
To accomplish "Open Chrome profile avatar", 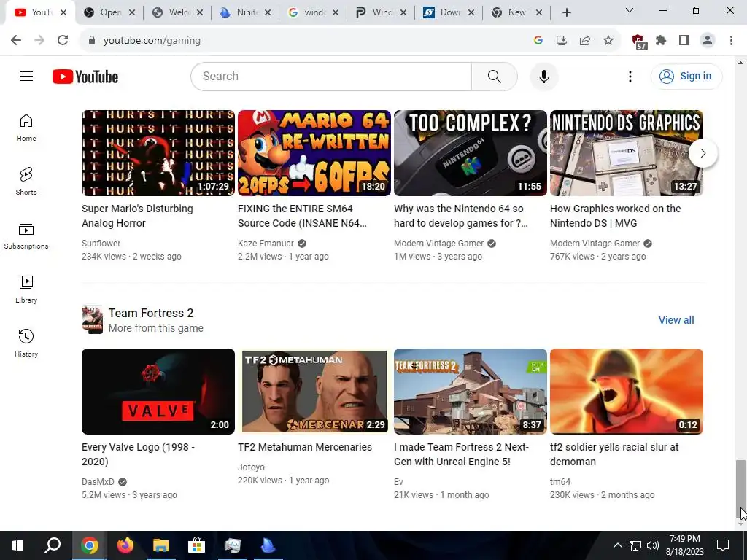I will click(x=708, y=41).
